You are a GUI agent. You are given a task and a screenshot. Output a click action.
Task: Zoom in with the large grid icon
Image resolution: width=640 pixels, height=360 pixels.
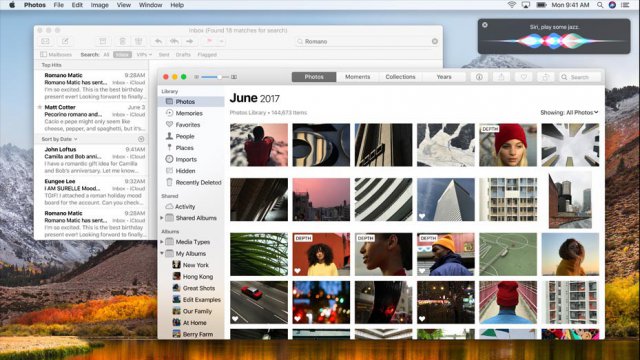point(234,77)
